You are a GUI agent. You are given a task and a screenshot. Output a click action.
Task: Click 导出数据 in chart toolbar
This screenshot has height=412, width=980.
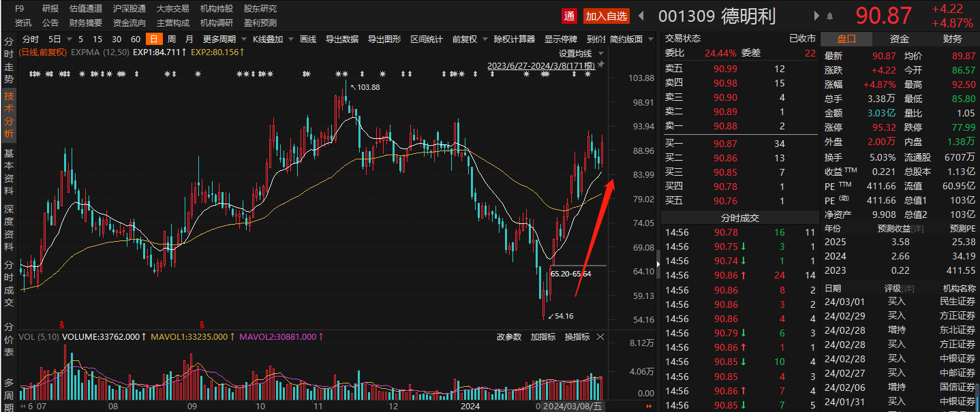point(342,39)
